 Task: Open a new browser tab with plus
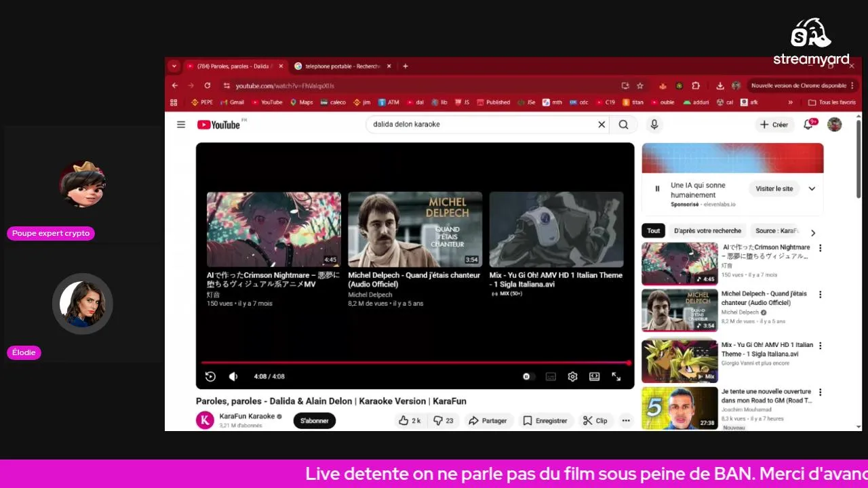tap(406, 66)
